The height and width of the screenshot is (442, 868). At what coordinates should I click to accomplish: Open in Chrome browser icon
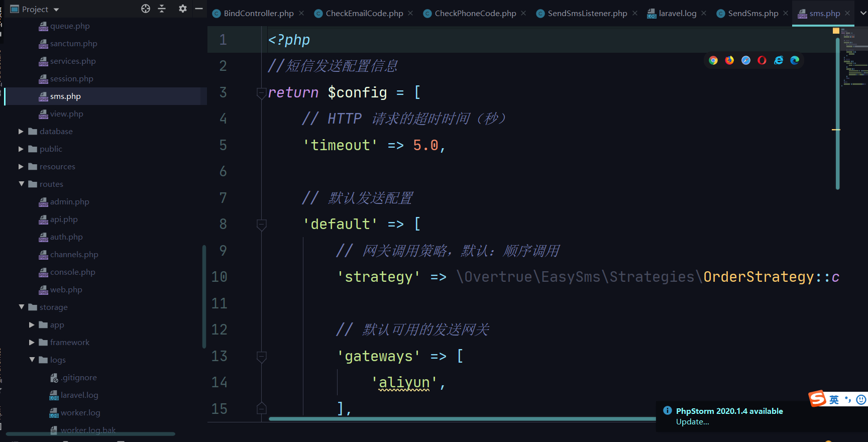tap(713, 60)
